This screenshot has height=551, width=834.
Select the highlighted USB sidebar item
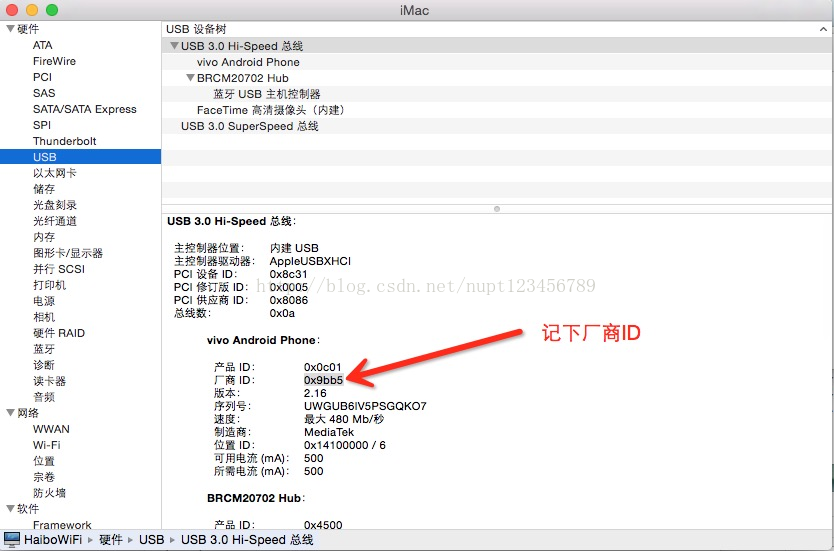[80, 157]
